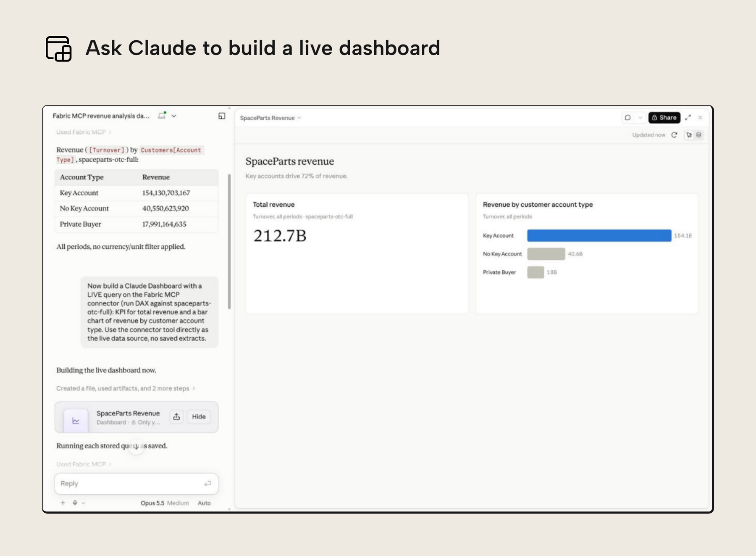The width and height of the screenshot is (756, 556).
Task: Click the Revenue by customer account type heading
Action: pyautogui.click(x=538, y=205)
